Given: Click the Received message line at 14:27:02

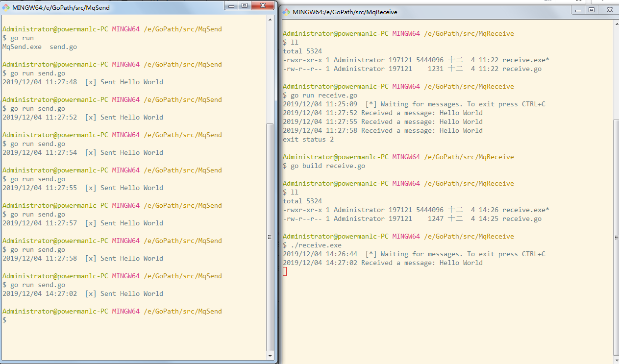Looking at the screenshot, I should pos(383,263).
